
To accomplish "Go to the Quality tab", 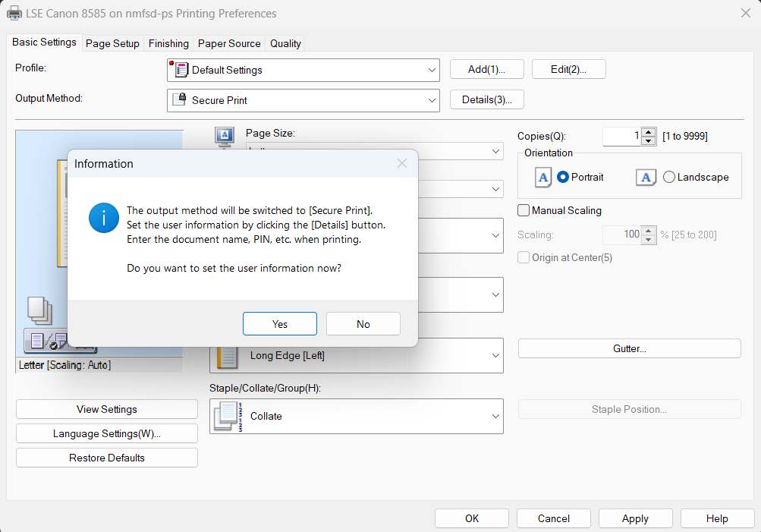I will [x=285, y=44].
